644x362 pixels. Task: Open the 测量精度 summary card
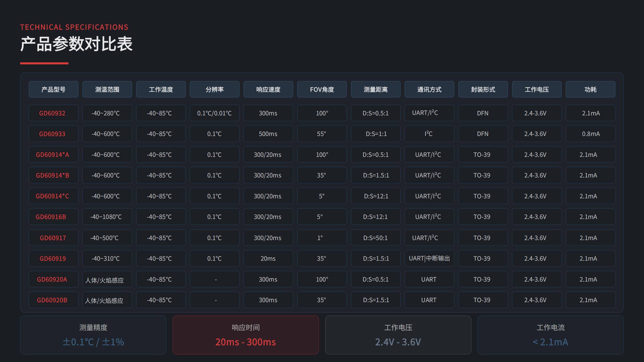click(x=93, y=335)
